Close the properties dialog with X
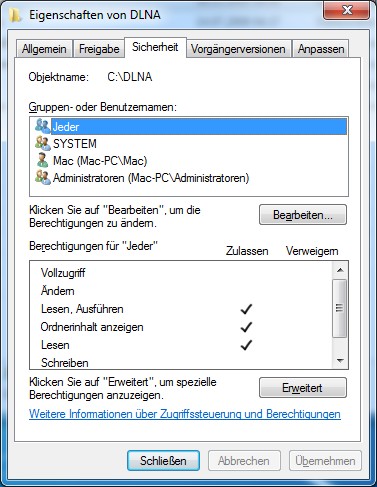 click(x=347, y=11)
